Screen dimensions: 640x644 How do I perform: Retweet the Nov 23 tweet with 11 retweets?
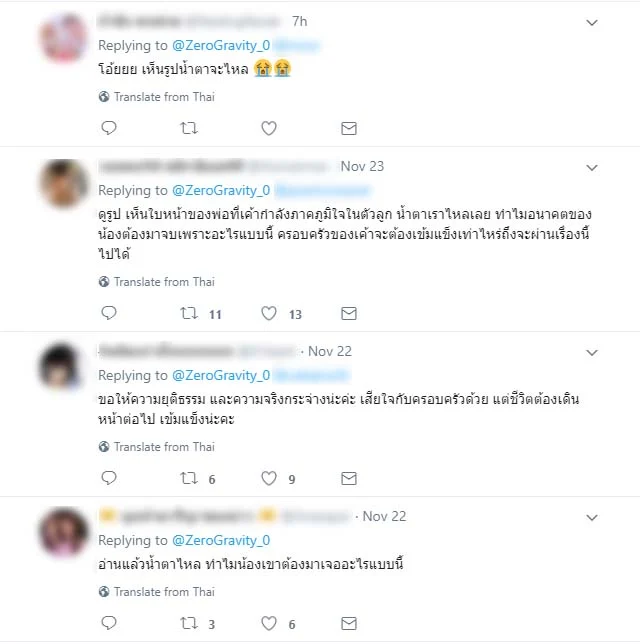coord(189,313)
